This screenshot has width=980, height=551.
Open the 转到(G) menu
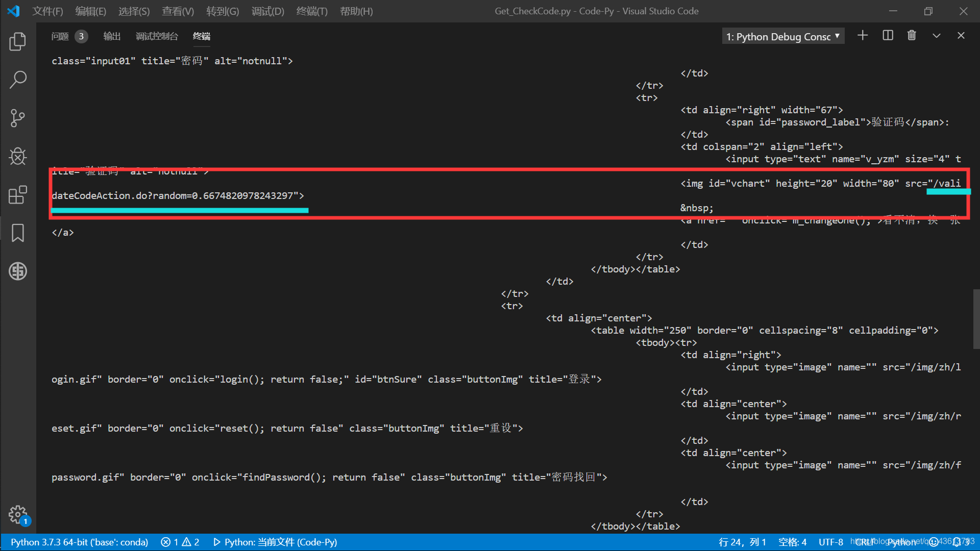coord(223,11)
